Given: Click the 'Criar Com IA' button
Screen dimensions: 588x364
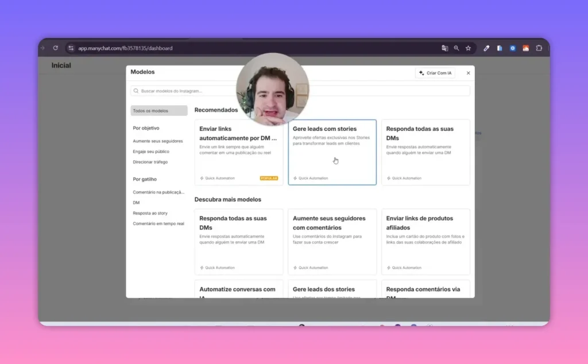Looking at the screenshot, I should click(435, 72).
